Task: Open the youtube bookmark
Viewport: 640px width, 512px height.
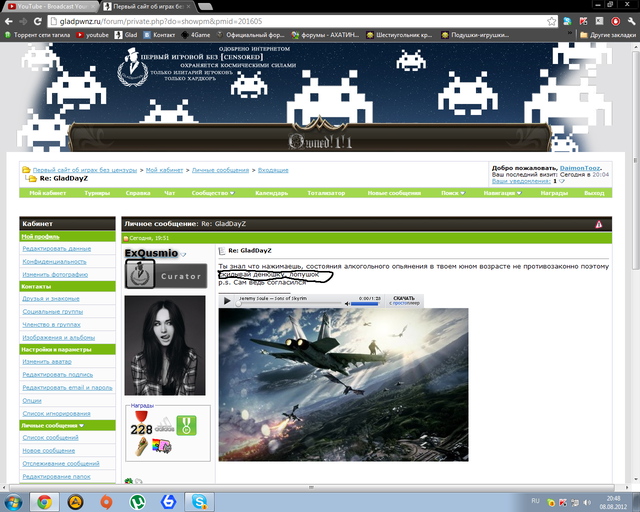Action: click(x=93, y=35)
